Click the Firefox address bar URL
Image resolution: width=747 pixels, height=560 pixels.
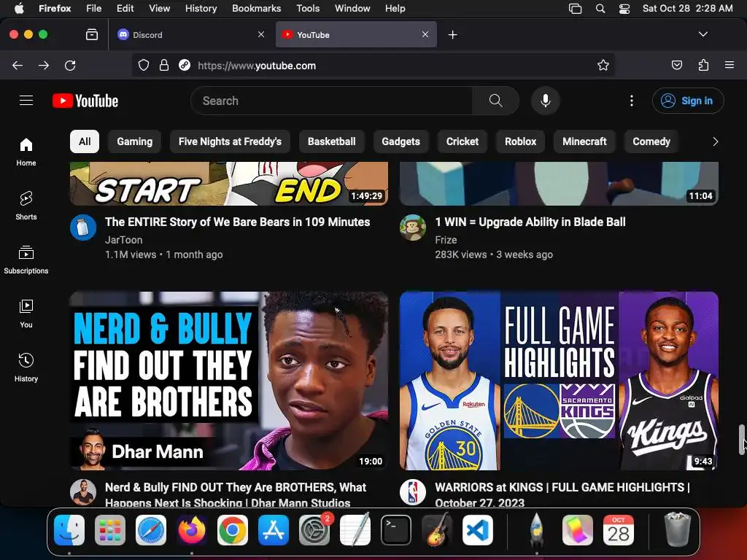click(x=257, y=66)
